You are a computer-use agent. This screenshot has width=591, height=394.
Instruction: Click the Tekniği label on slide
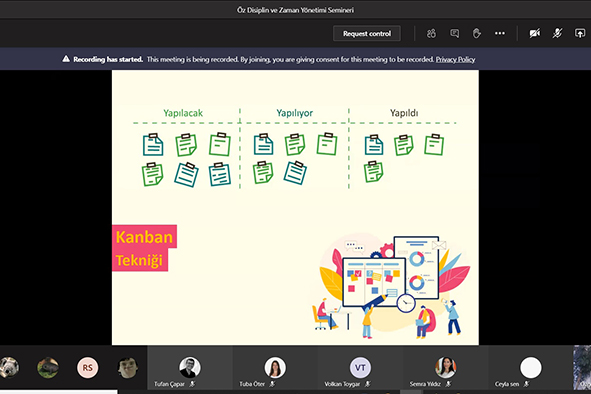tap(139, 260)
